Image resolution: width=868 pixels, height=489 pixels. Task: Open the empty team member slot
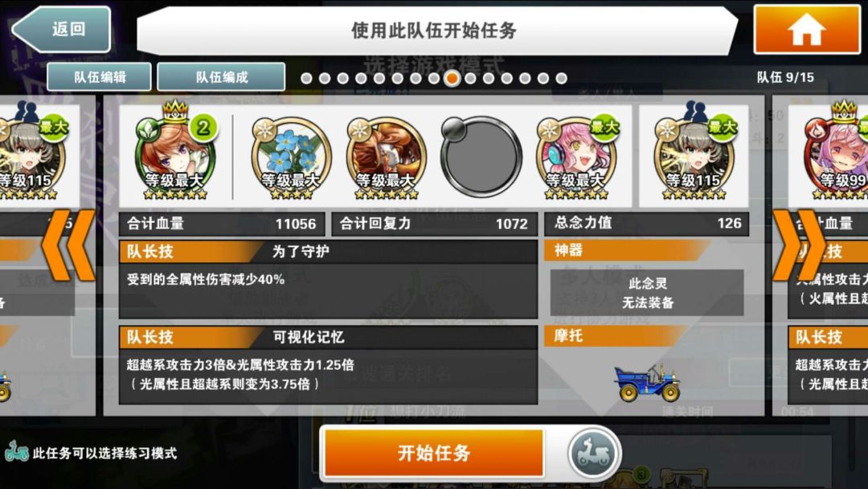click(481, 155)
